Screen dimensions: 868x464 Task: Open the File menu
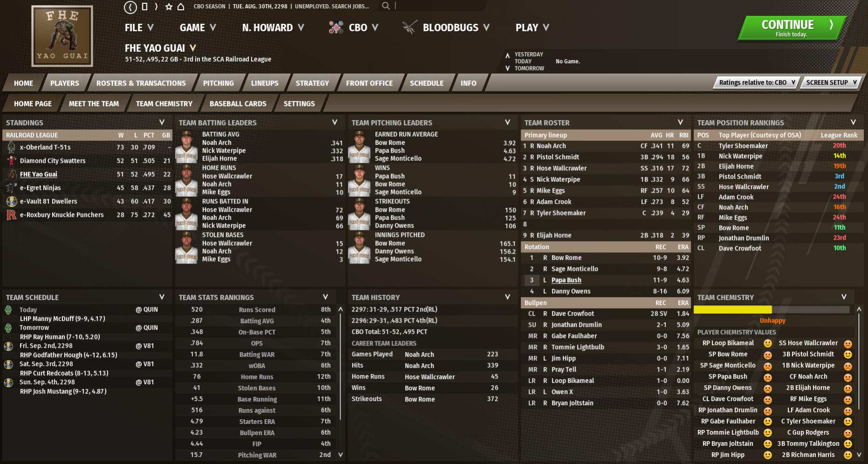pyautogui.click(x=139, y=28)
